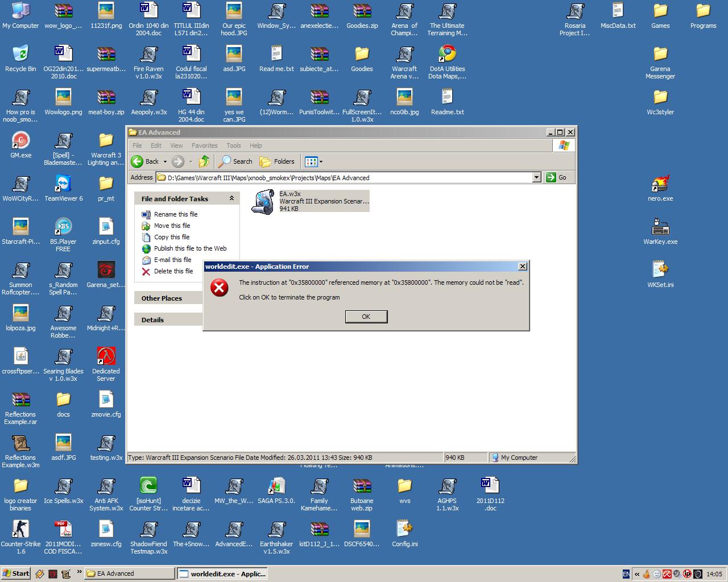This screenshot has width=728, height=582.
Task: Open the Favorites menu
Action: tap(204, 145)
